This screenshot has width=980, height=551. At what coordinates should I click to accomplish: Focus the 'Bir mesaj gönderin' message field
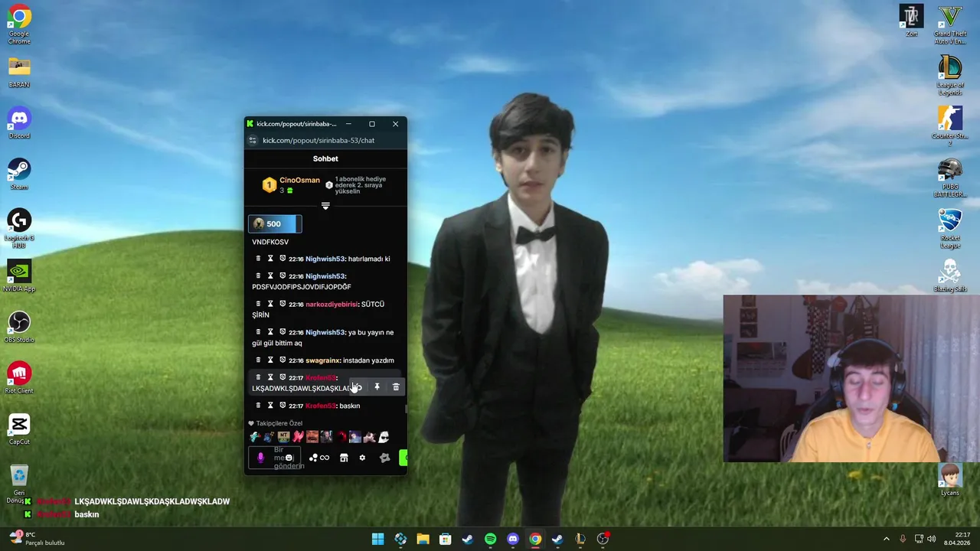tap(274, 458)
